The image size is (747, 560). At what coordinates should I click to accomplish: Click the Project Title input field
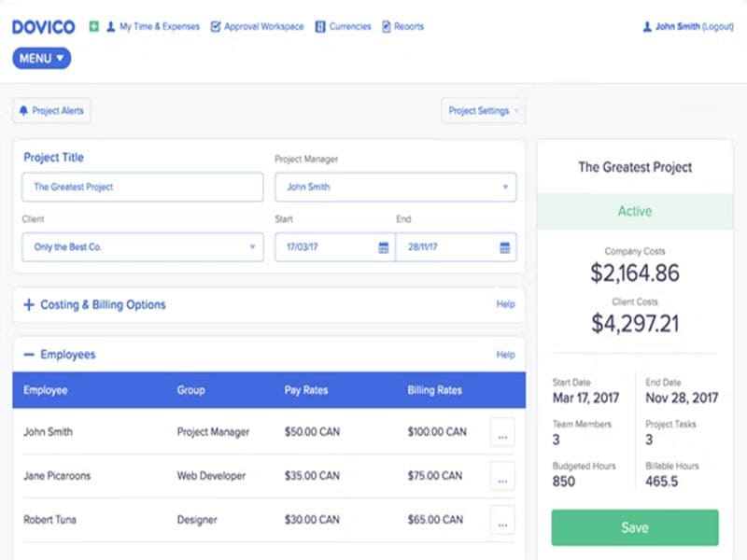click(141, 187)
